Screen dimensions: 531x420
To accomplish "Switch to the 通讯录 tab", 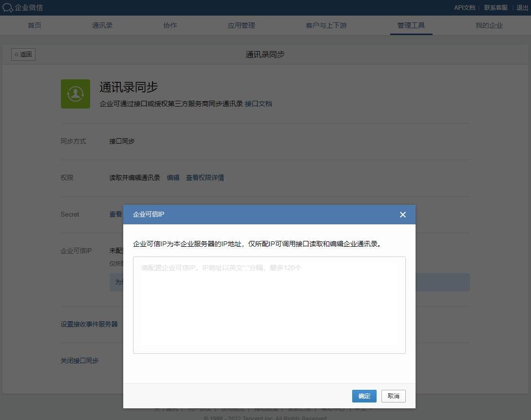I will tap(102, 26).
